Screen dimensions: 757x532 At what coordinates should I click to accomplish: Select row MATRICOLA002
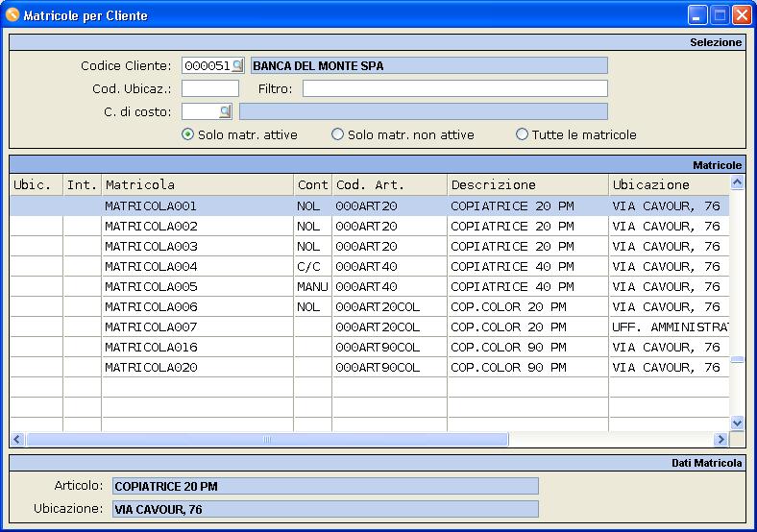370,227
